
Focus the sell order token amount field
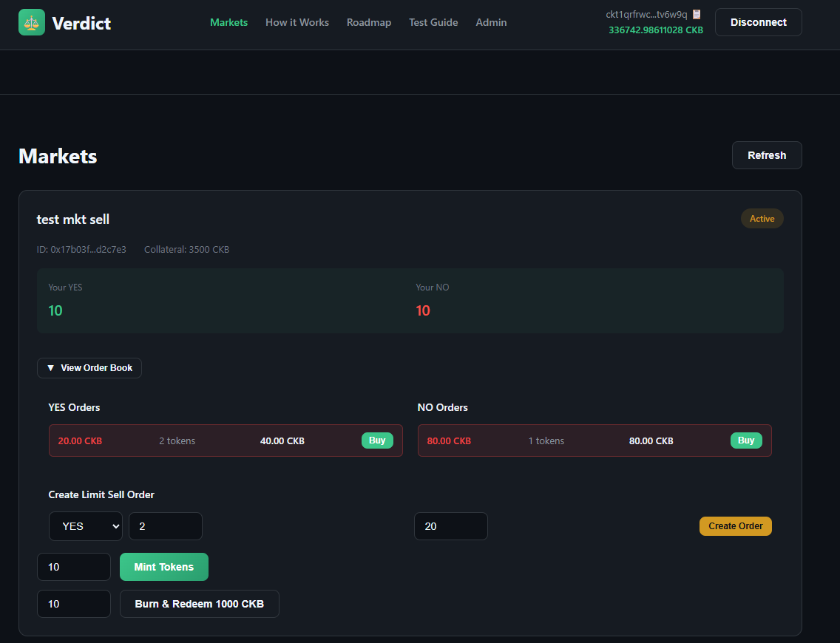pos(166,526)
